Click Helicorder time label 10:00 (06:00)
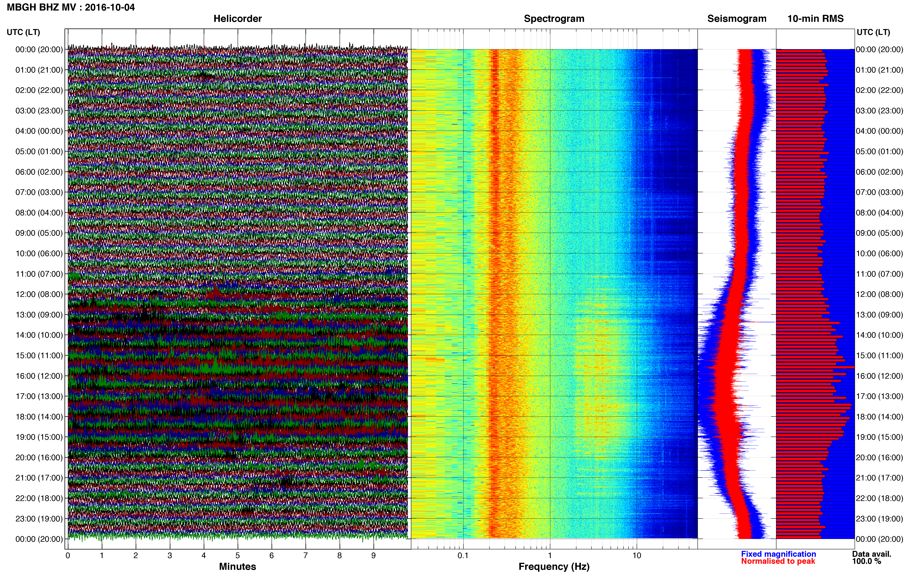Viewport: 924px width, 578px height. pyautogui.click(x=39, y=253)
